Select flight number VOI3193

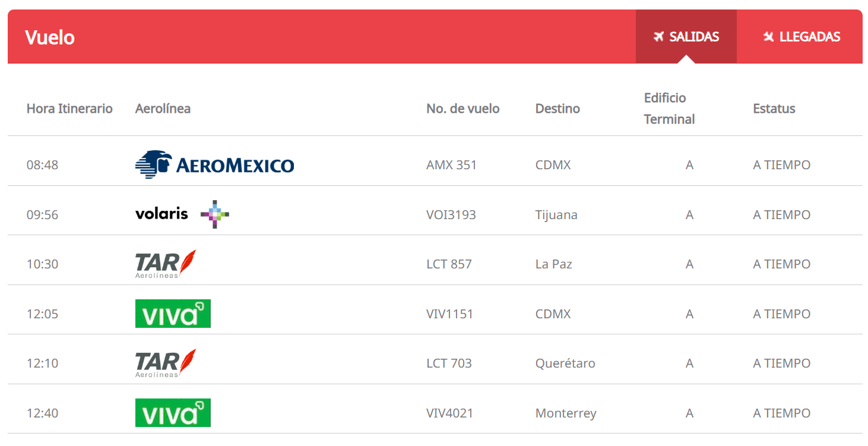click(451, 215)
